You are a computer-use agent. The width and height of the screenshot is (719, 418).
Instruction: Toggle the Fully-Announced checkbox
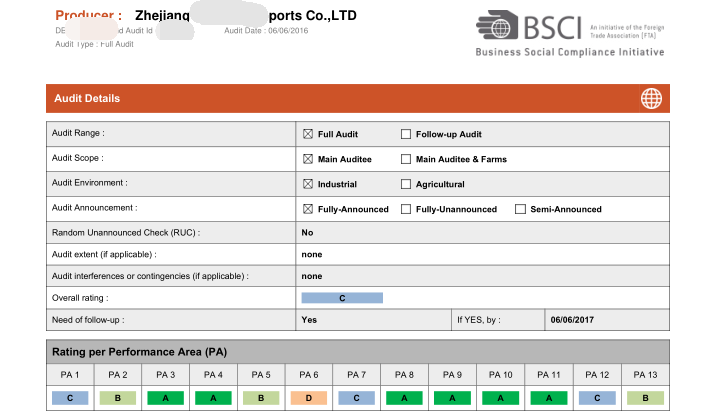pos(308,209)
